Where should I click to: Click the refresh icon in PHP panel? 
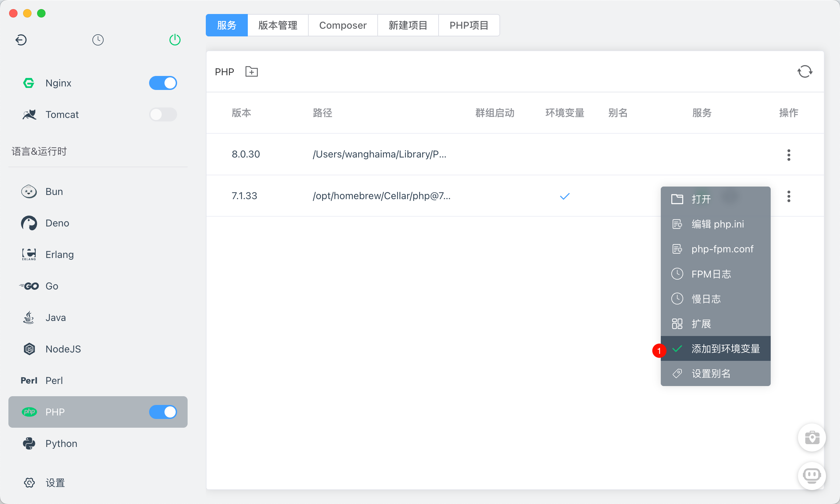point(805,72)
